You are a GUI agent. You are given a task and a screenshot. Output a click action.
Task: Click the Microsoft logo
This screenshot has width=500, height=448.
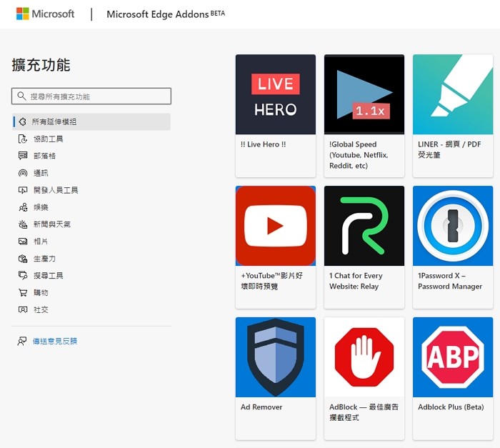45,14
